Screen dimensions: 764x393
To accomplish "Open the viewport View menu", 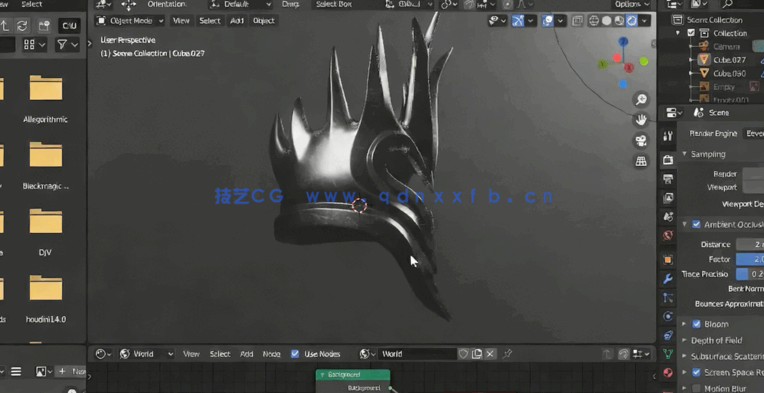I will pos(181,20).
